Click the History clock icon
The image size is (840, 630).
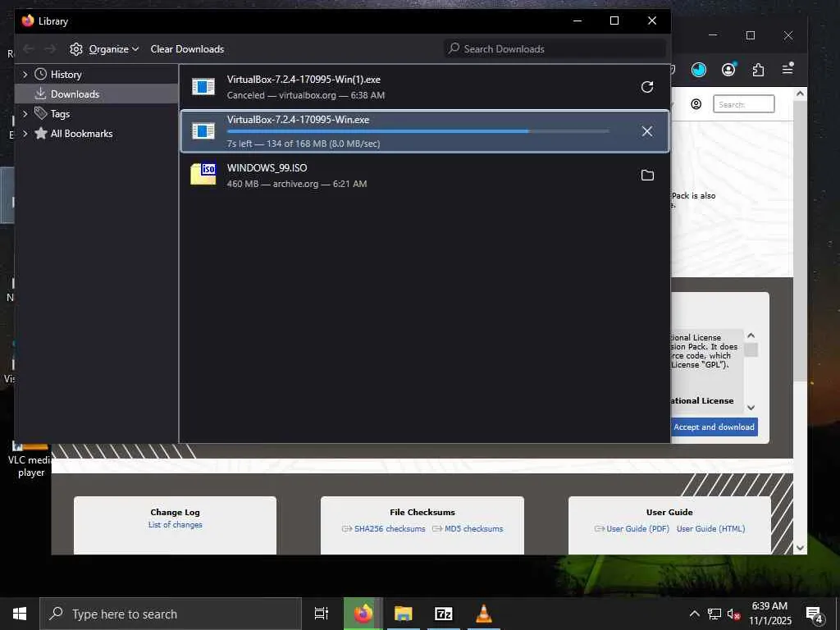click(41, 75)
